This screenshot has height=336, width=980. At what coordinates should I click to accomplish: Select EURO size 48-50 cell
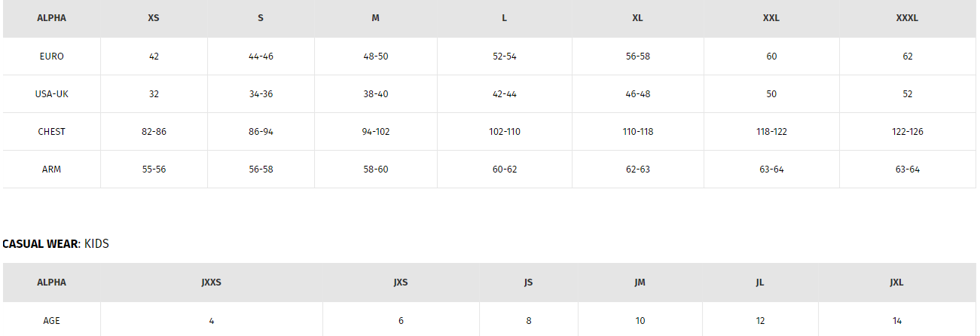click(x=375, y=57)
